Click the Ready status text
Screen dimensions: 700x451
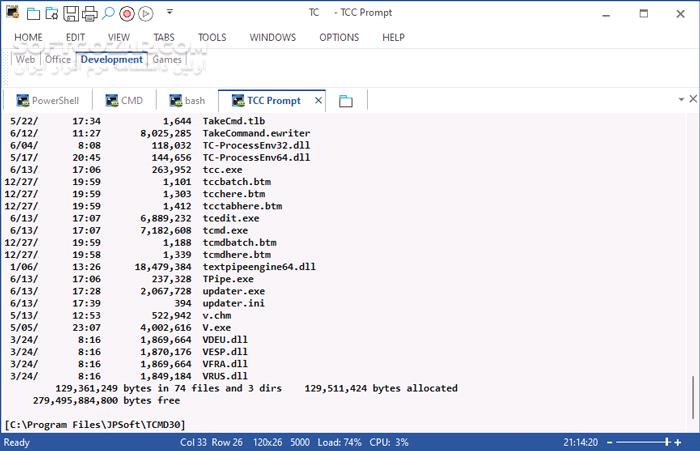[x=17, y=443]
